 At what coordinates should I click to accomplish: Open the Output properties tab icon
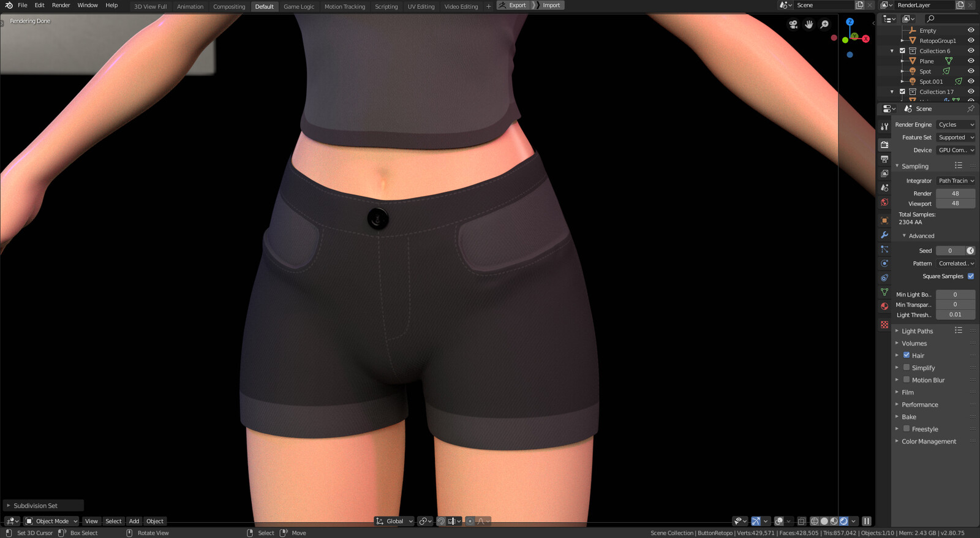point(884,159)
